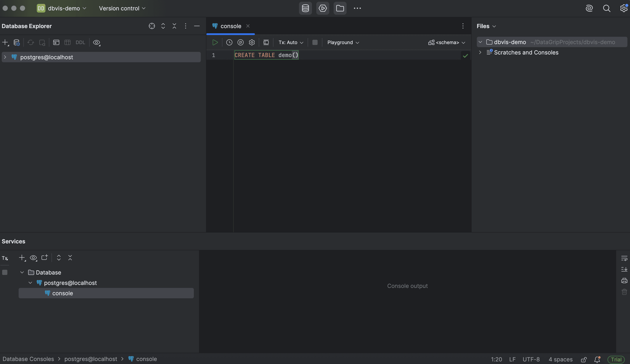
Task: Click the Select Opened File target icon
Action: 152,26
